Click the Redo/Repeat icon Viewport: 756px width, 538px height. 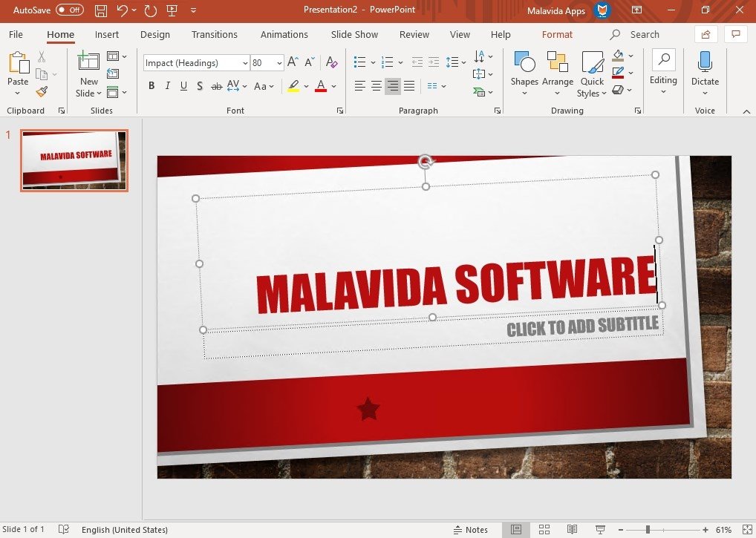click(151, 10)
